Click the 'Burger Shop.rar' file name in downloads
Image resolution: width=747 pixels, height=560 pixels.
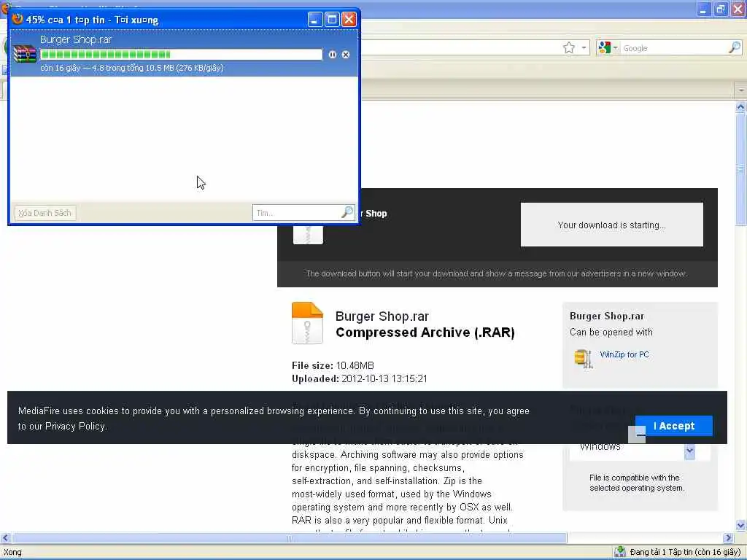pos(76,39)
